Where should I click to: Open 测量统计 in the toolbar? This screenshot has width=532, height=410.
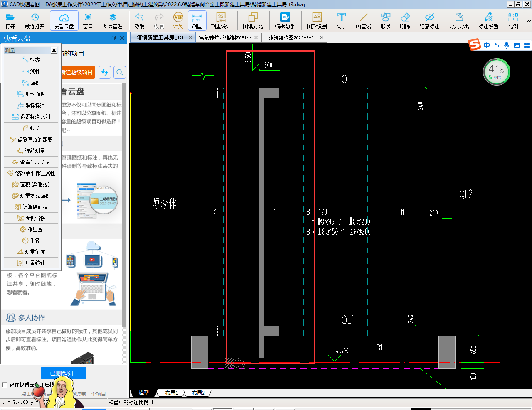click(x=221, y=21)
